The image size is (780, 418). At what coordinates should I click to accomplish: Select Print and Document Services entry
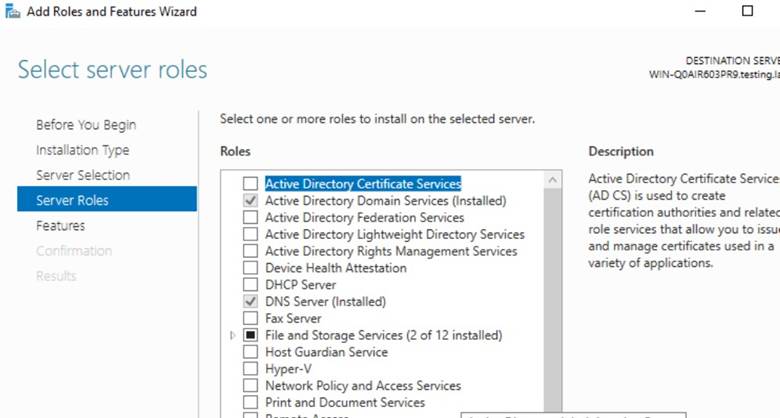coord(344,402)
